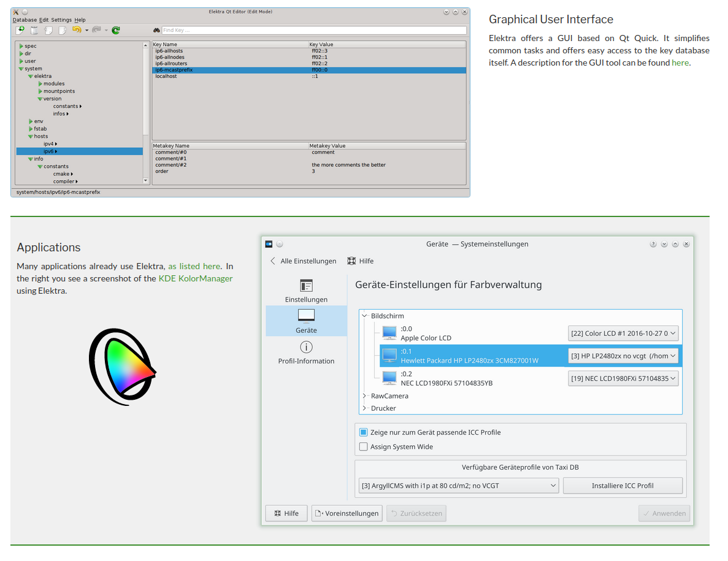Viewport: 728px width, 561px height.
Task: Click the export configuration document icon
Action: click(62, 30)
